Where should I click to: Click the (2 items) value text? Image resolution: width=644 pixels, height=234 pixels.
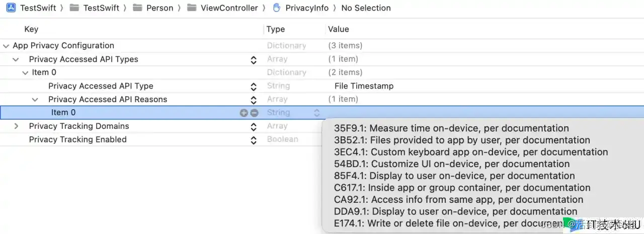click(345, 72)
